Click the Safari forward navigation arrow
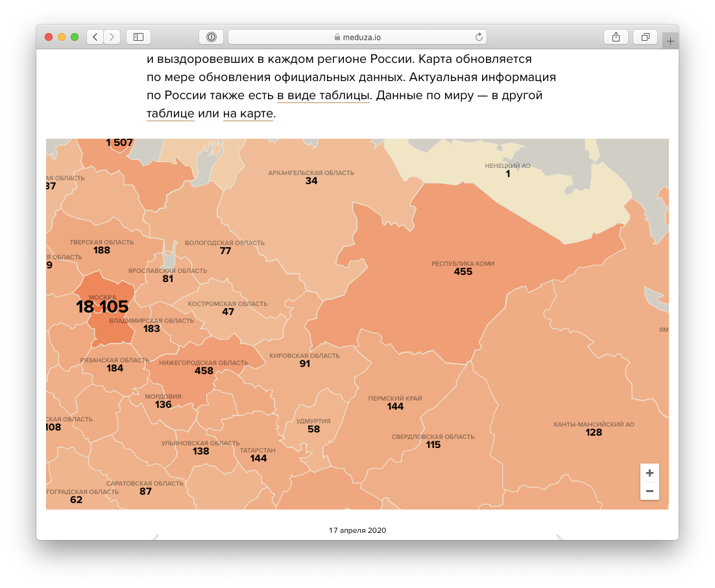The image size is (715, 588). (x=112, y=37)
